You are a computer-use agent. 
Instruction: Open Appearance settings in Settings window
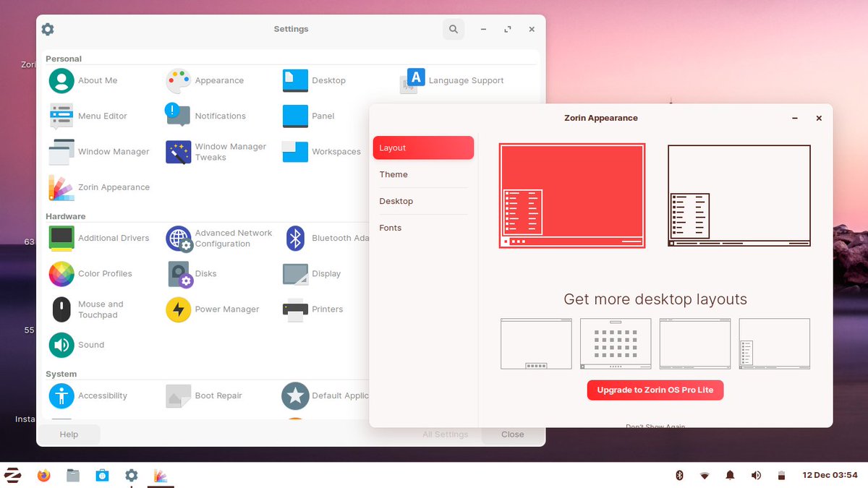pyautogui.click(x=205, y=80)
